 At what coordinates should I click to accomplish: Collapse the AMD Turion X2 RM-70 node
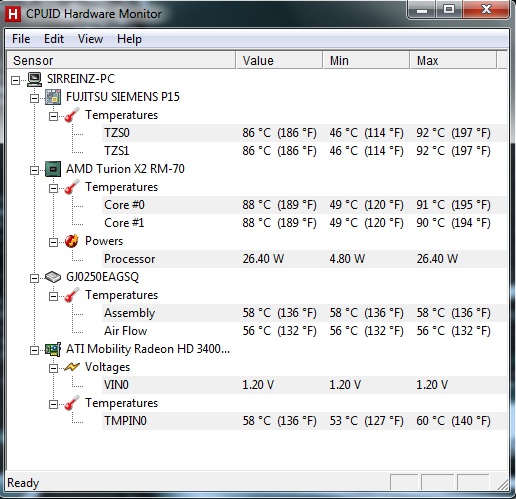click(34, 170)
